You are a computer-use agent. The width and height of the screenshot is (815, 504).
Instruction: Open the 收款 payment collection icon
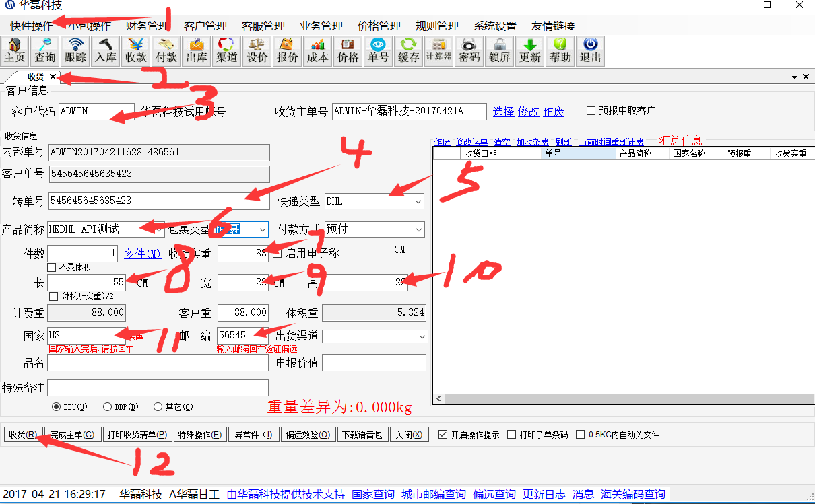[x=136, y=50]
